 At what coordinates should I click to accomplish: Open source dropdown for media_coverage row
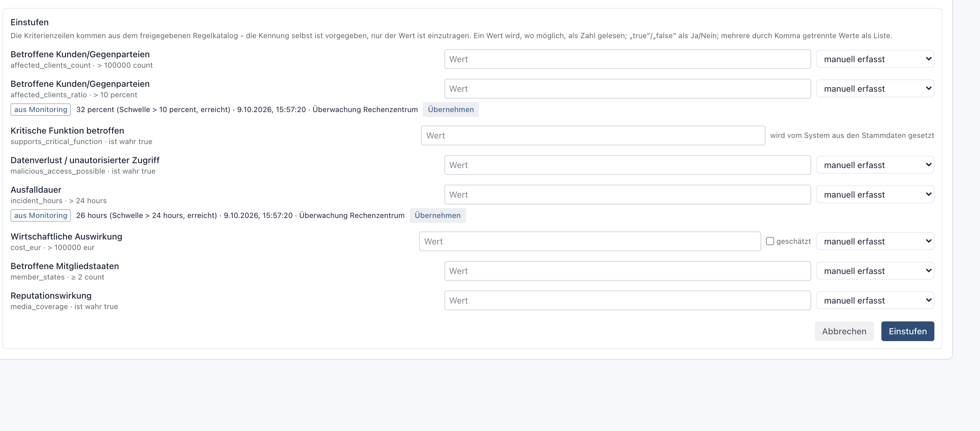[875, 301]
